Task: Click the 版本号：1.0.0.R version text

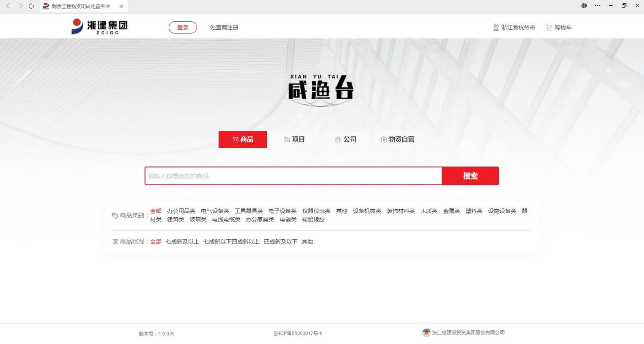Action: click(156, 334)
